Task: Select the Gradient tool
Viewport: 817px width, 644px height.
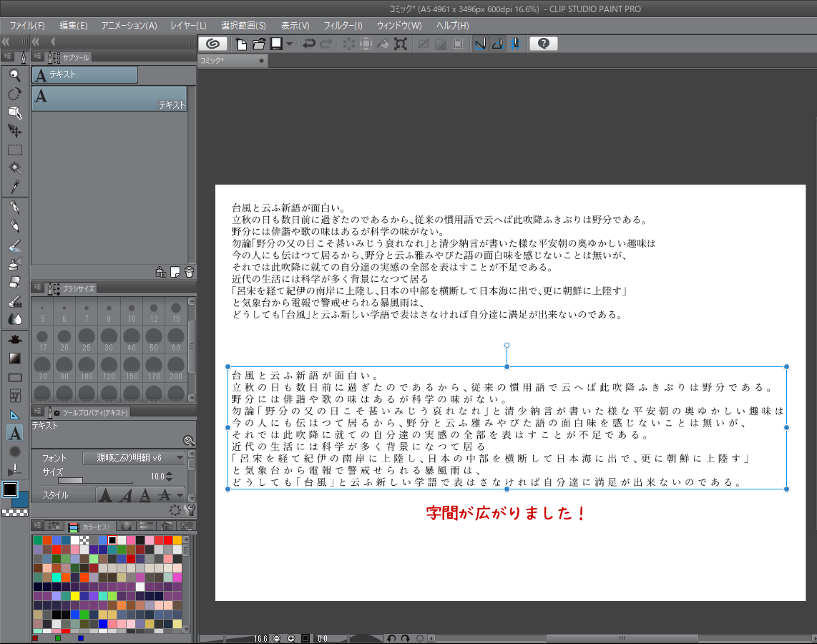Action: tap(14, 358)
